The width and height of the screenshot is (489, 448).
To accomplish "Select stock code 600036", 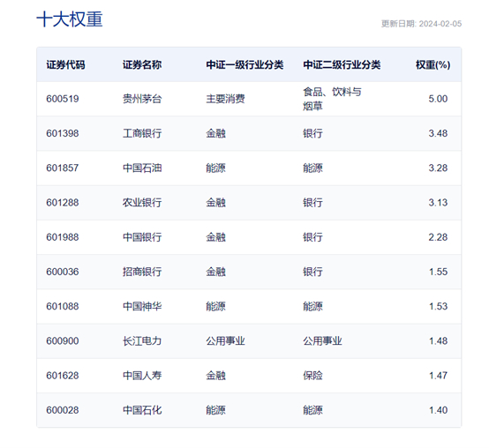I will click(63, 272).
